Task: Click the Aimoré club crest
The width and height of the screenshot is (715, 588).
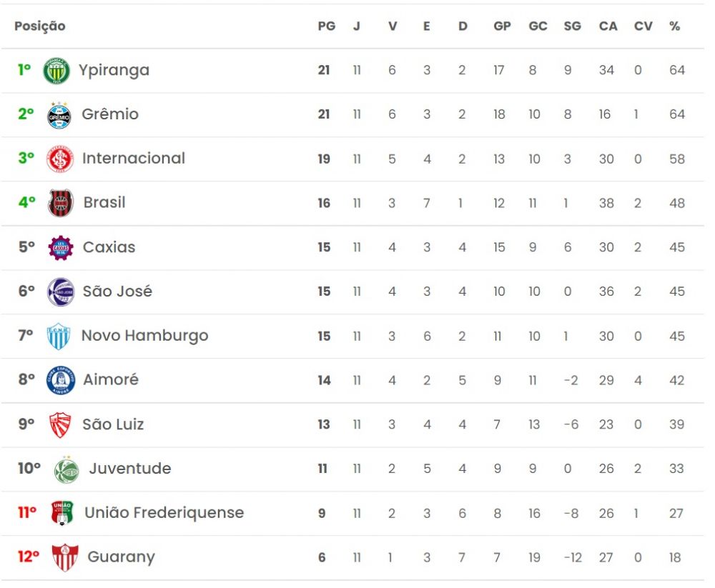Action: (x=61, y=380)
